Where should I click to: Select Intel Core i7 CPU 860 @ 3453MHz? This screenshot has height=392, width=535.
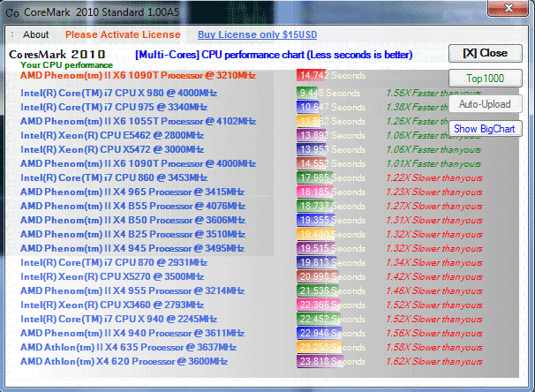pos(114,177)
